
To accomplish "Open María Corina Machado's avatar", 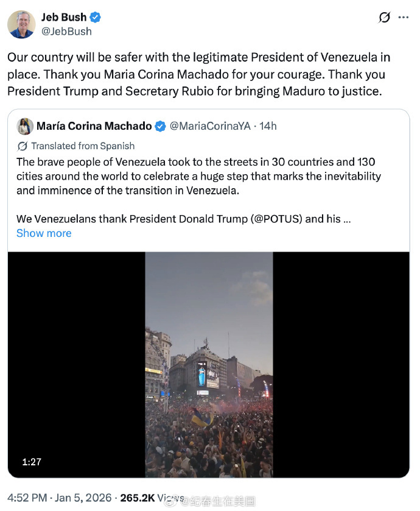I will (x=25, y=126).
